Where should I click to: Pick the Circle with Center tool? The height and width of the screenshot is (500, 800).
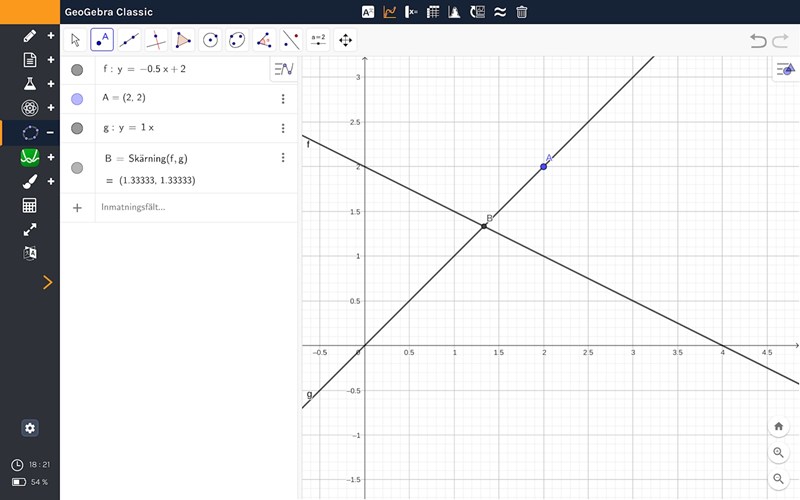[210, 40]
